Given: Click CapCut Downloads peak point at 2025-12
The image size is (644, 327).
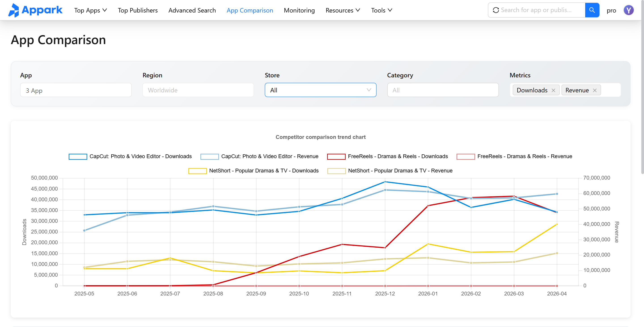Looking at the screenshot, I should pyautogui.click(x=385, y=182).
